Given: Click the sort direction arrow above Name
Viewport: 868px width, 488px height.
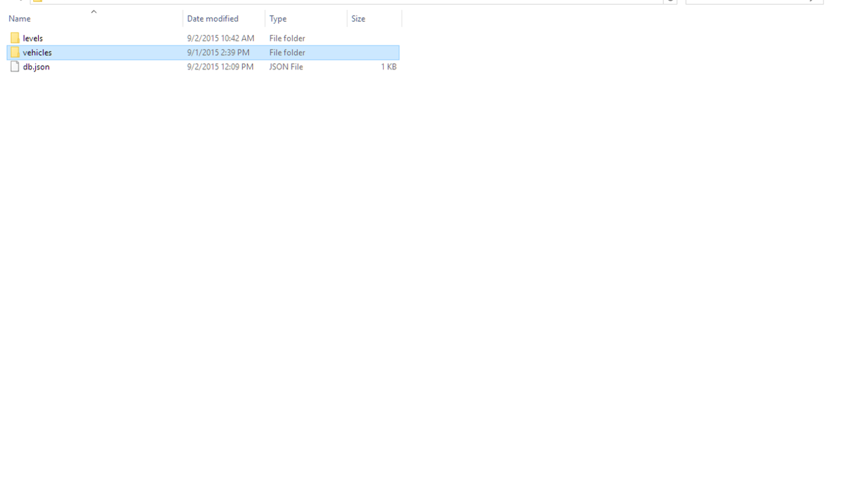Looking at the screenshot, I should click(x=94, y=12).
